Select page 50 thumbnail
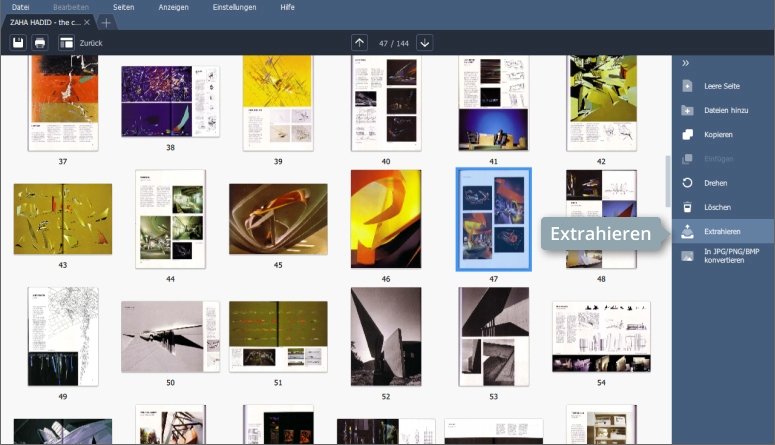This screenshot has width=775, height=445. [171, 337]
